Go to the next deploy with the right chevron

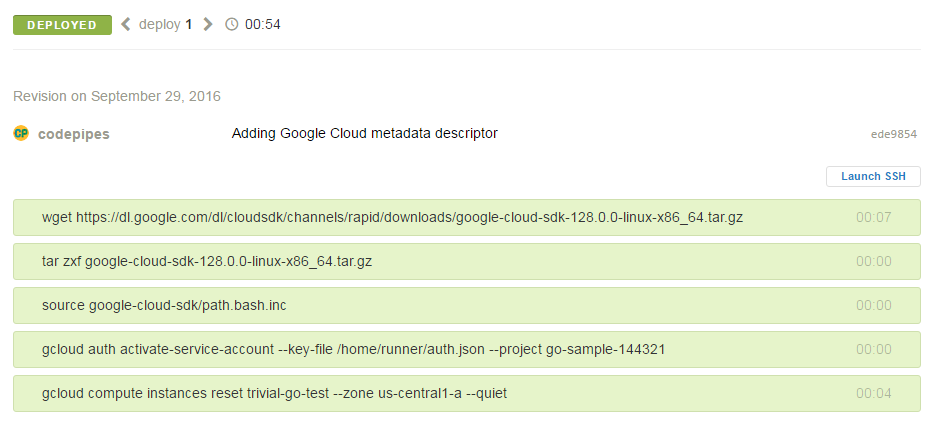(x=207, y=24)
